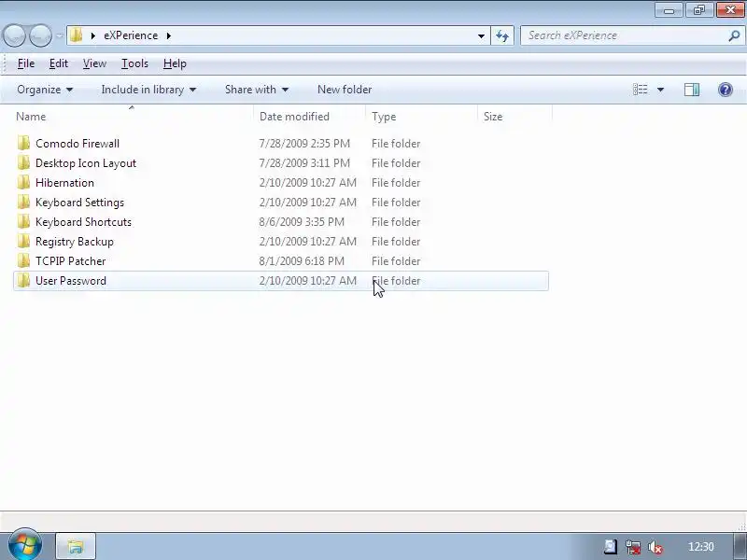Open the Help menu
The width and height of the screenshot is (747, 560).
[x=175, y=63]
